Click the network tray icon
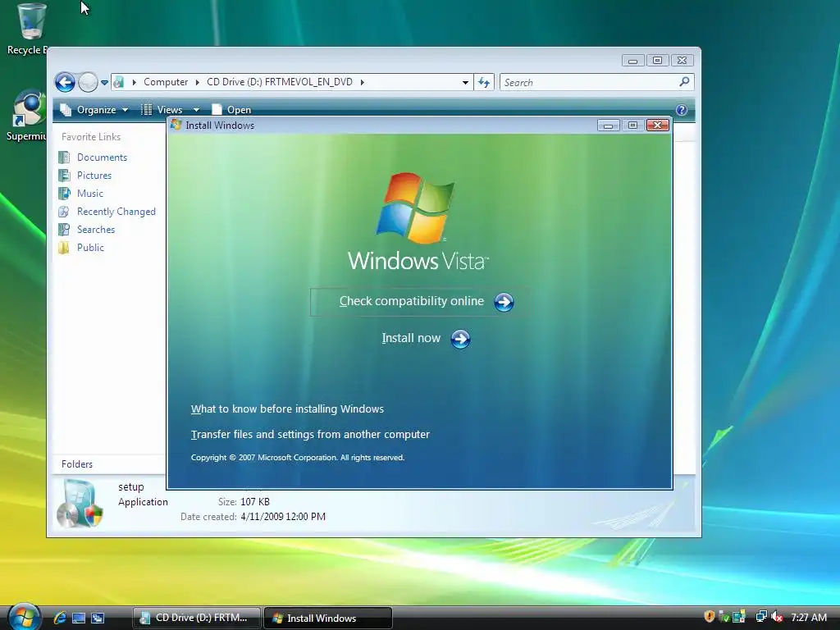Screen dimensions: 840x630 click(760, 617)
